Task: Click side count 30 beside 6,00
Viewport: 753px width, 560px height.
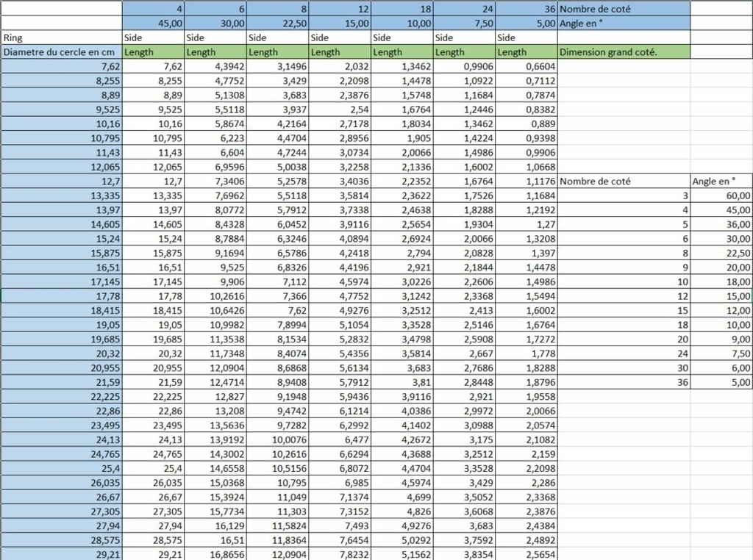Action: [x=624, y=368]
